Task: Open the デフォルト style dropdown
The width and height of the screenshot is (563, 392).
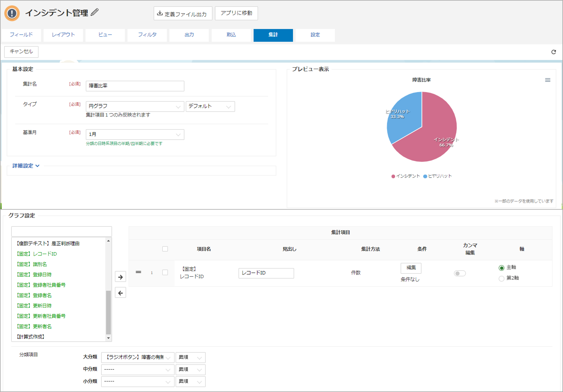Action: coord(210,107)
